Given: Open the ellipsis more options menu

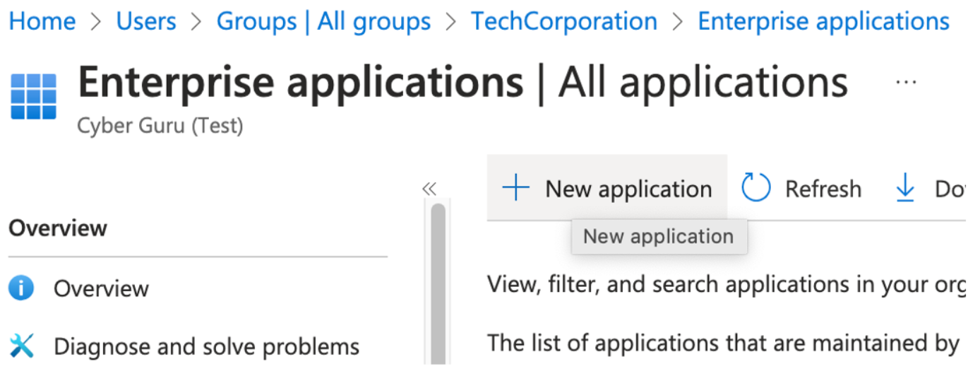Looking at the screenshot, I should pos(906,82).
